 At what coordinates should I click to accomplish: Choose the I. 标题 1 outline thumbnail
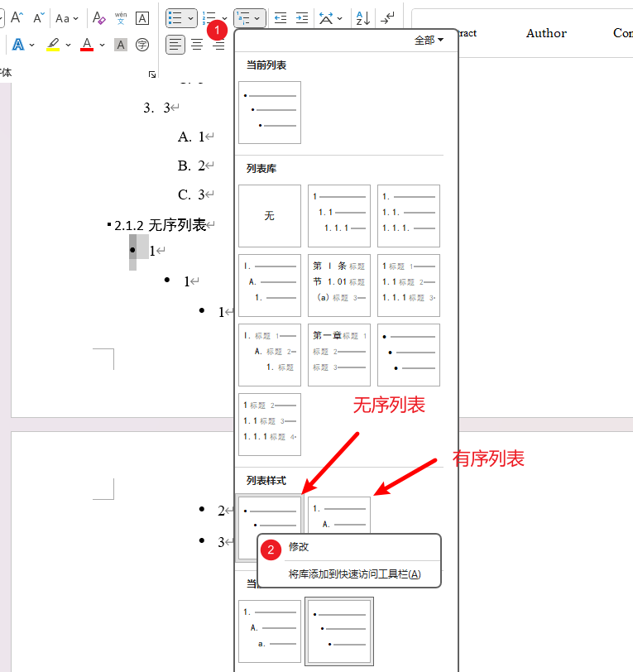(x=270, y=355)
